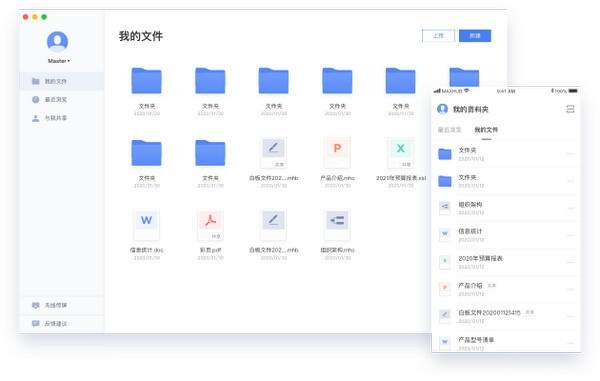Open 组织架构.mhc mind map file
This screenshot has height=381, width=600.
point(337,234)
